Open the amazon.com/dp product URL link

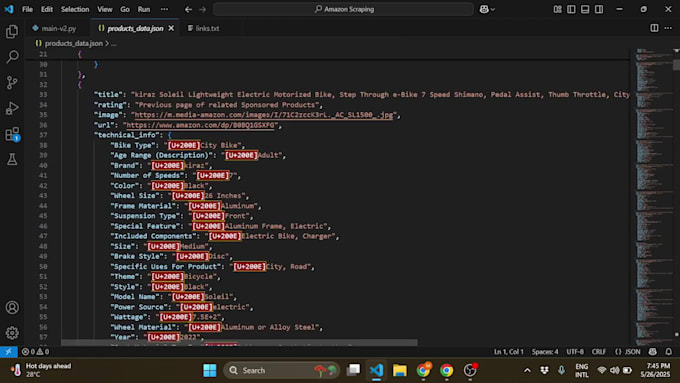tap(201, 125)
